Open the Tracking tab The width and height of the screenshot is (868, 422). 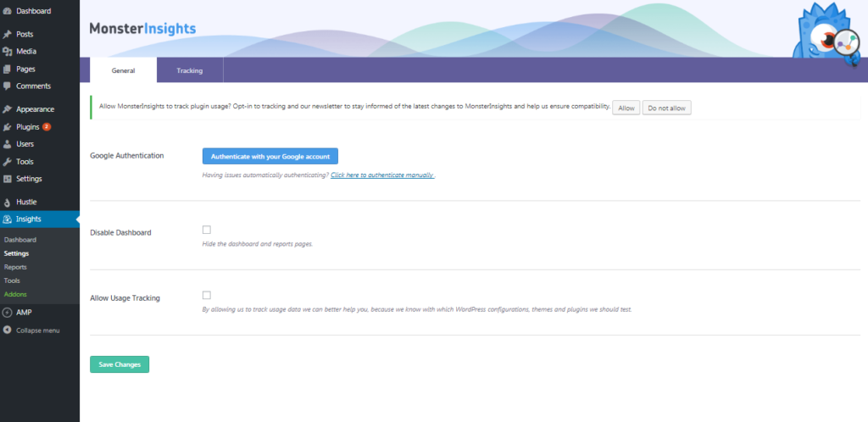pyautogui.click(x=190, y=70)
